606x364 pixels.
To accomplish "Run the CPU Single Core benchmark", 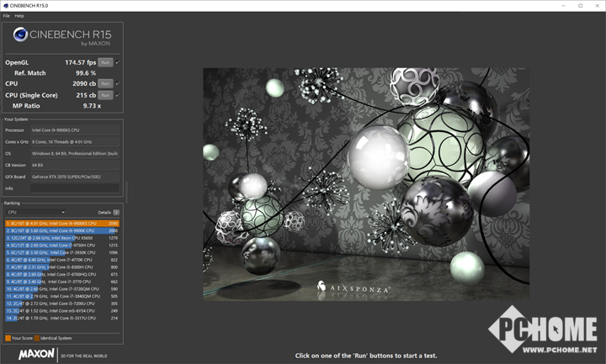I will pyautogui.click(x=105, y=95).
